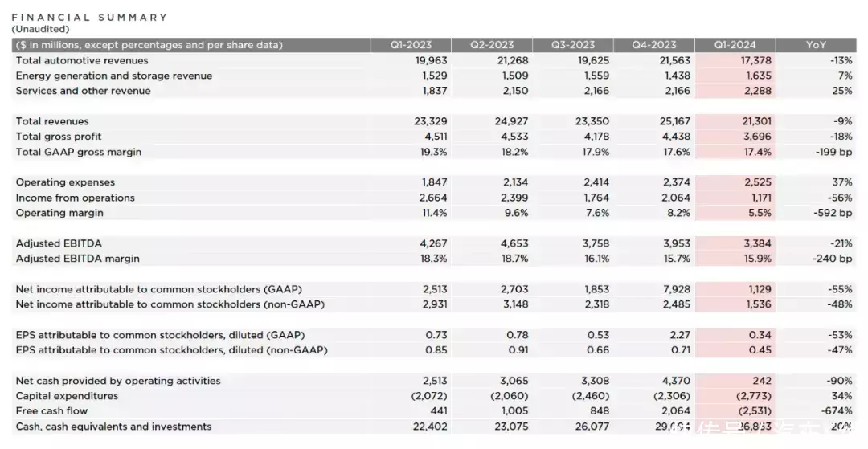Select the Total GAAP gross margin label
The width and height of the screenshot is (868, 449).
click(79, 152)
